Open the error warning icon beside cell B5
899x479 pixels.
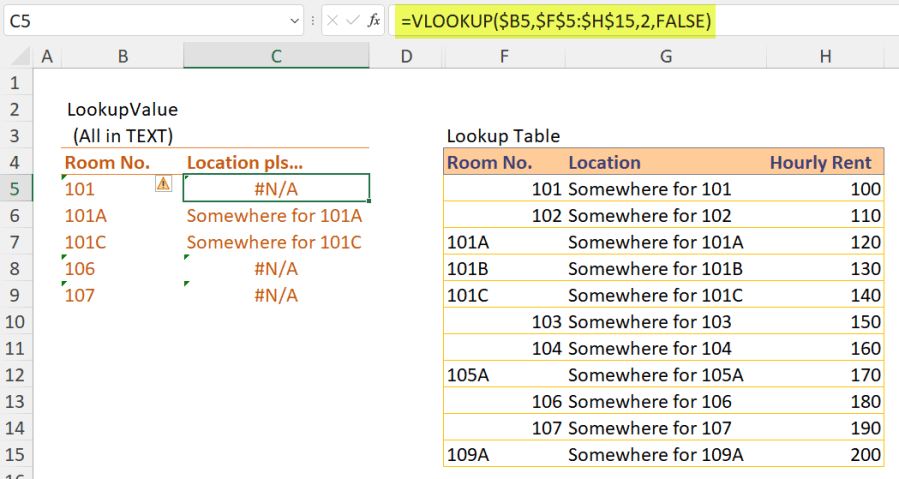(x=163, y=183)
